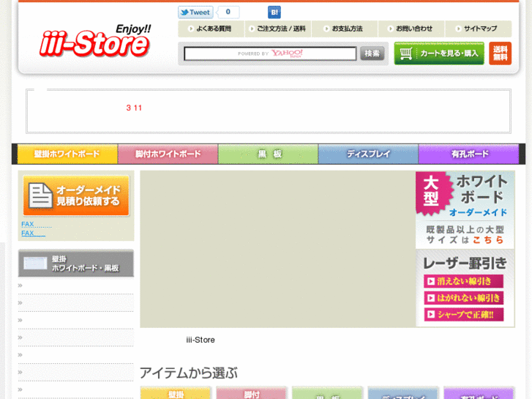Viewport: 532px width, 399px height.
Task: Select the 黒板 green tab
Action: pos(268,154)
